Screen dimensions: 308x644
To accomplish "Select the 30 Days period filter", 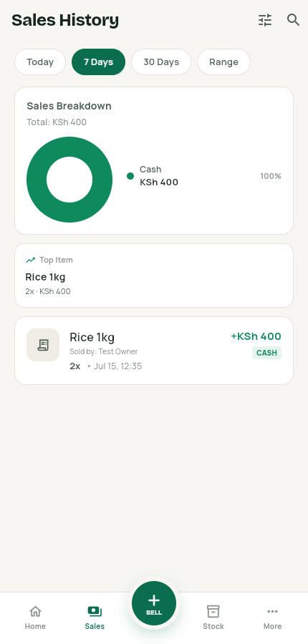I will pos(161,62).
